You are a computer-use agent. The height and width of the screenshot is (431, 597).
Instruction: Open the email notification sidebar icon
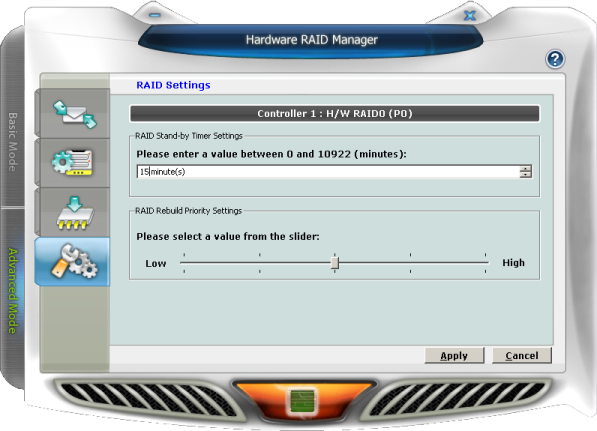tap(74, 114)
